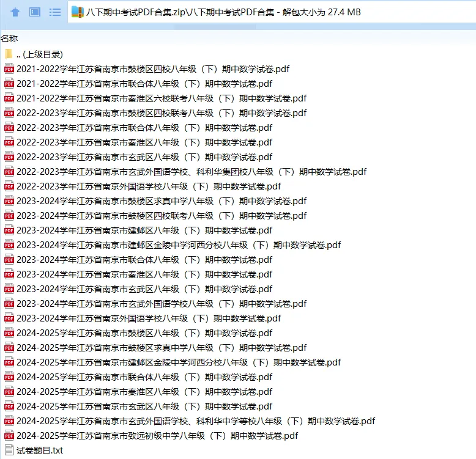Viewport: 476px width, 459px height.
Task: Click the archive path address field
Action: [272, 12]
